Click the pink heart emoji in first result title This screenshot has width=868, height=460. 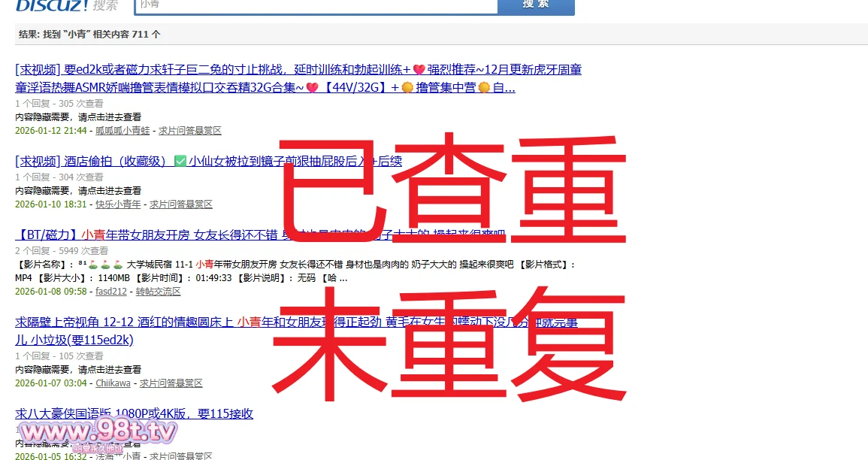click(419, 70)
